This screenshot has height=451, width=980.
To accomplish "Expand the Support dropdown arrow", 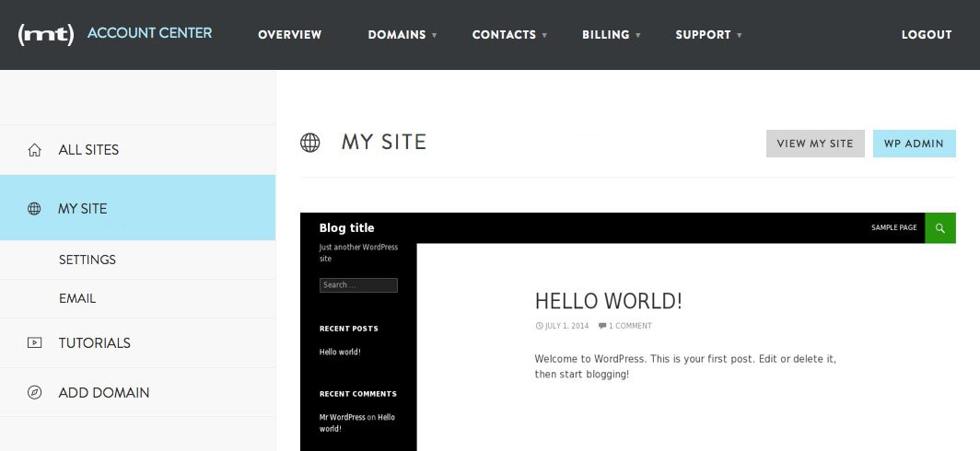I will [740, 36].
